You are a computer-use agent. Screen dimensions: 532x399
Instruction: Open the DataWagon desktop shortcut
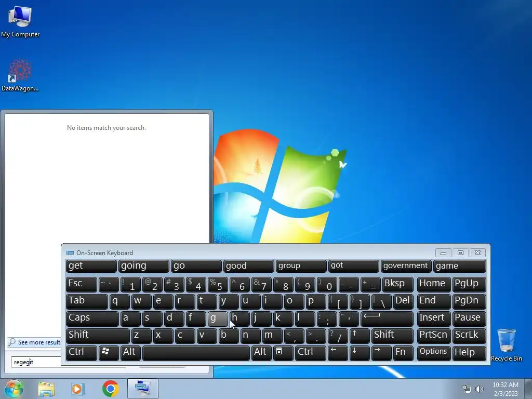point(20,75)
